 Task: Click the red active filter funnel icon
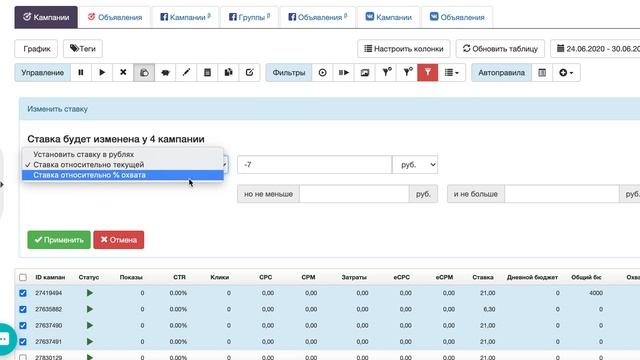coord(428,73)
